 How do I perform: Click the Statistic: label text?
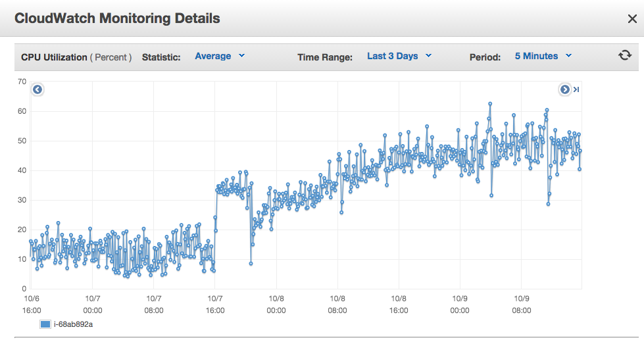pyautogui.click(x=161, y=57)
